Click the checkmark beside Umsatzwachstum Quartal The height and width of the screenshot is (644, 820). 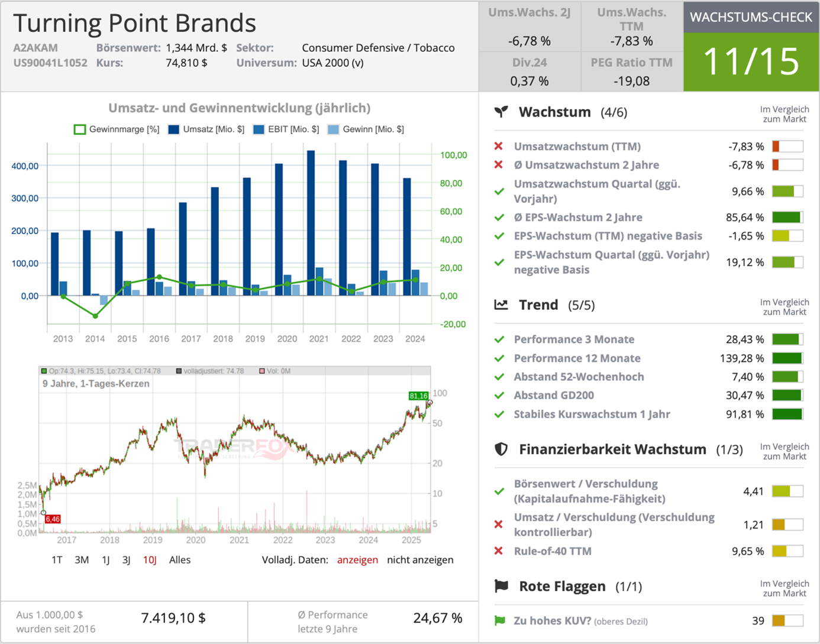coord(499,192)
